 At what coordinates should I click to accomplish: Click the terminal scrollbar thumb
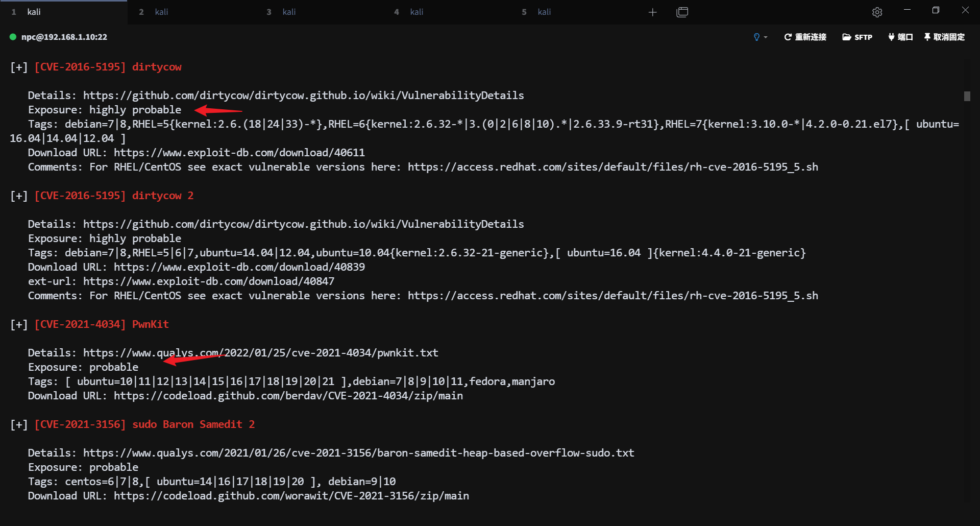pyautogui.click(x=967, y=96)
